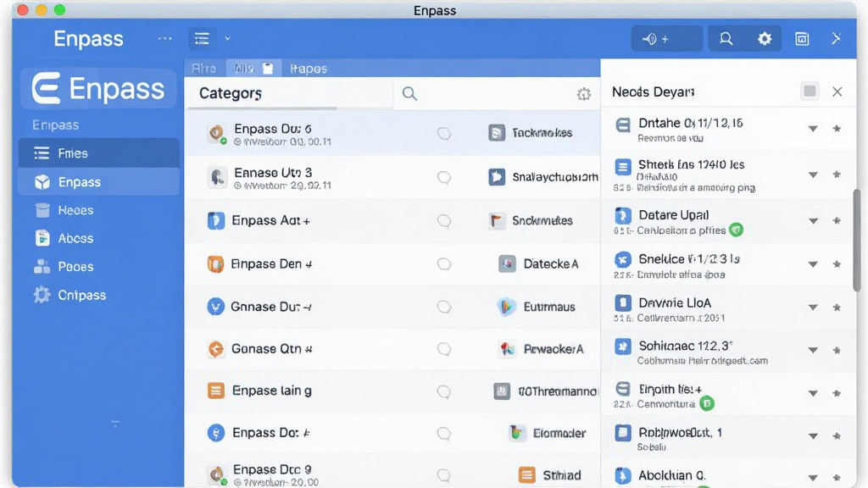Close the Neods Deyam panel
The image size is (868, 488).
[837, 91]
